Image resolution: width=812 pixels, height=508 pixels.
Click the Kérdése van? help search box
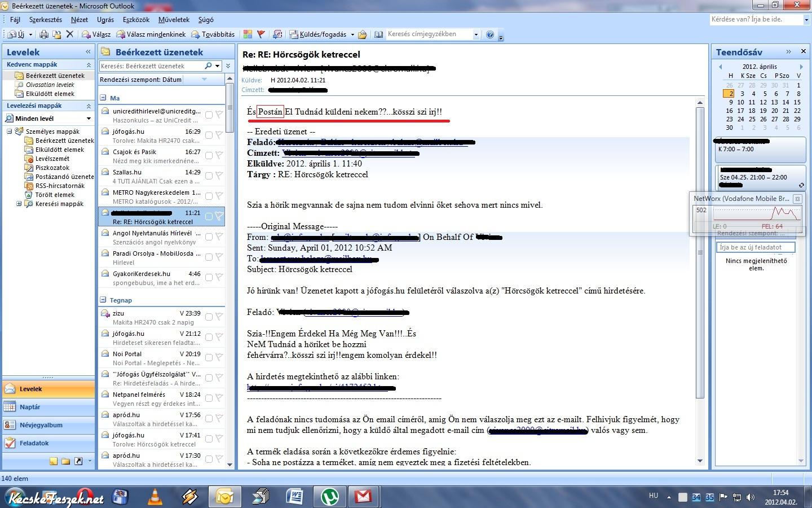[x=756, y=19]
